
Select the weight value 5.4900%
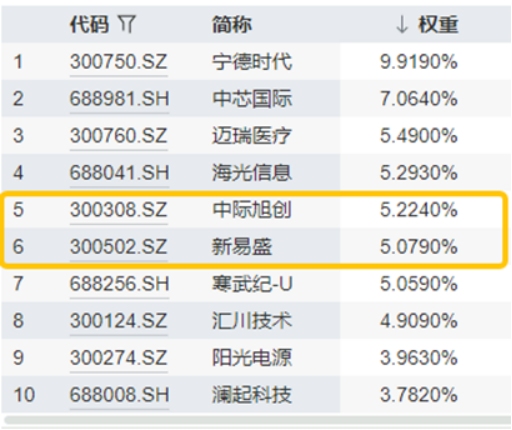419,136
